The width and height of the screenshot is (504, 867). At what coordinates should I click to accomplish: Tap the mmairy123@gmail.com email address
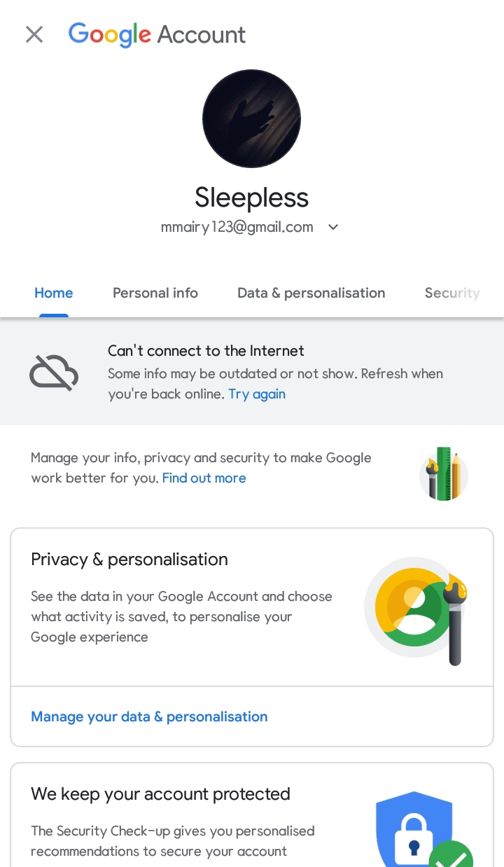point(237,227)
